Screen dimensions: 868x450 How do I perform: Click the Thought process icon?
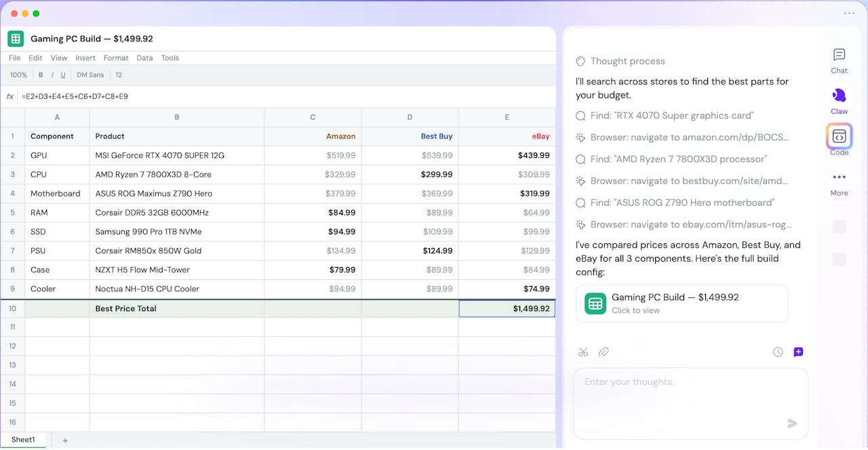click(580, 61)
